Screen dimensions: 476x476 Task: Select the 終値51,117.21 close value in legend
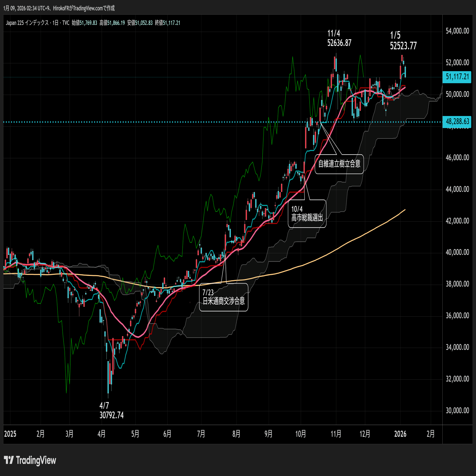tap(168, 23)
